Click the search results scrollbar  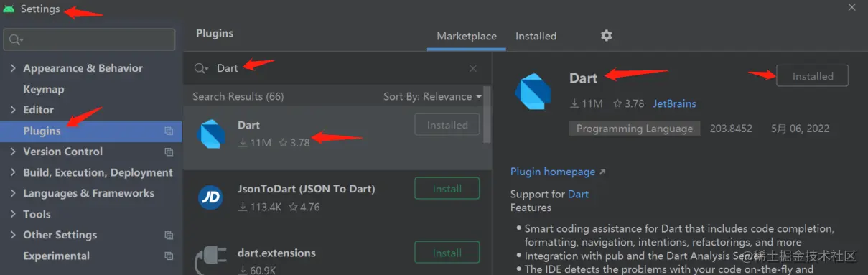[x=487, y=115]
